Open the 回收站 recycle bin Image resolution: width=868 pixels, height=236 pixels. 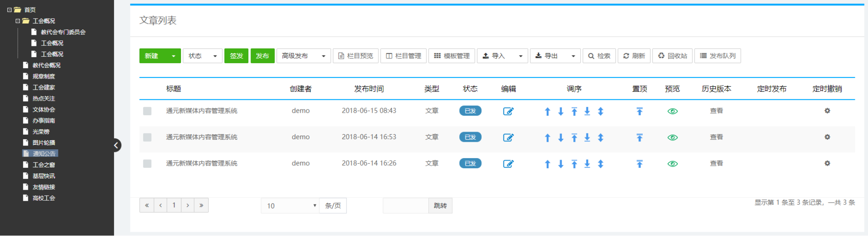[x=672, y=56]
